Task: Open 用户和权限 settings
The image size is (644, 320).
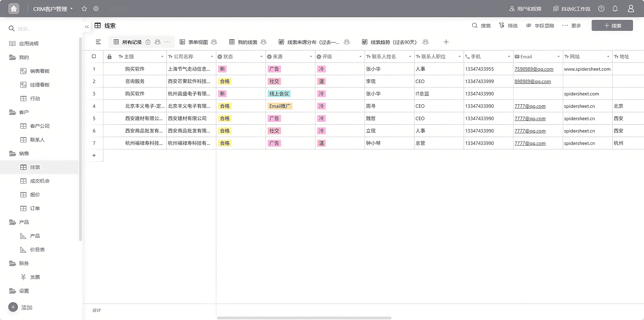Action: click(x=525, y=9)
